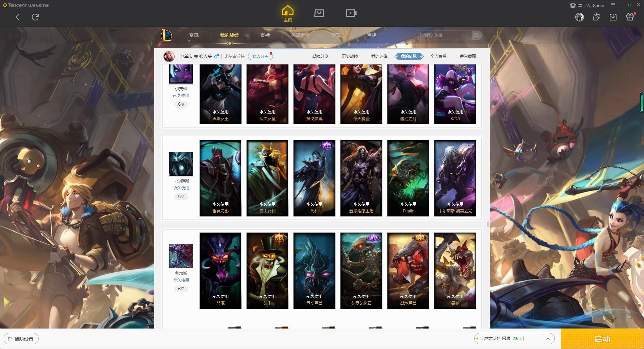The height and width of the screenshot is (349, 644).
Task: Open the home (主页) icon
Action: click(x=288, y=14)
